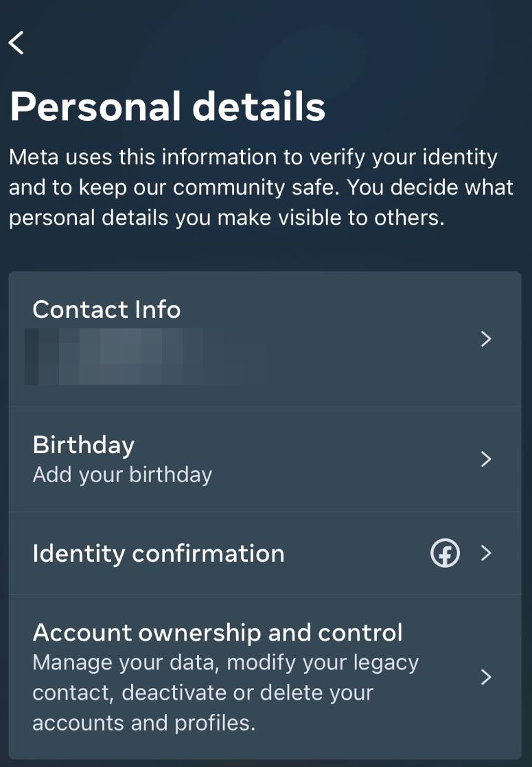This screenshot has width=532, height=767.
Task: Click the word "details" in the page title
Action: click(x=258, y=107)
